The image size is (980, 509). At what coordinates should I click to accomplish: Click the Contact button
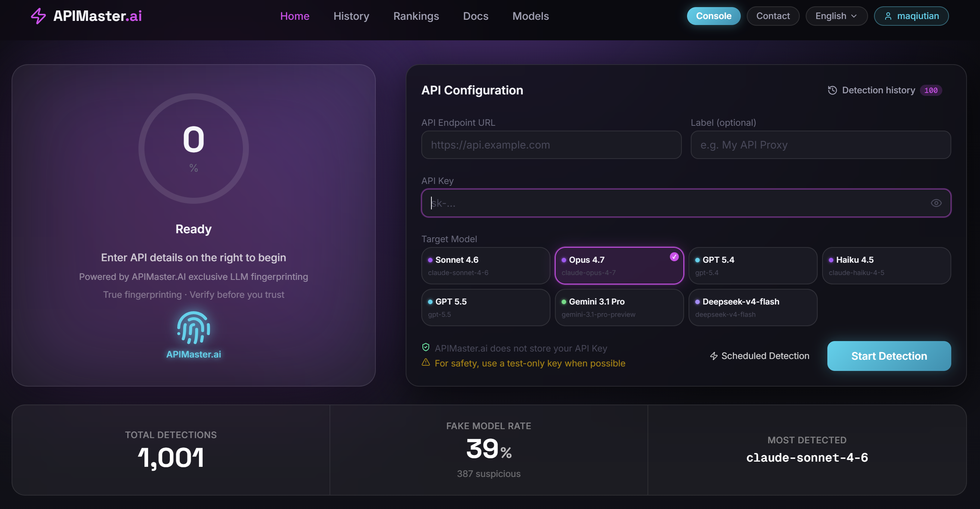tap(773, 16)
